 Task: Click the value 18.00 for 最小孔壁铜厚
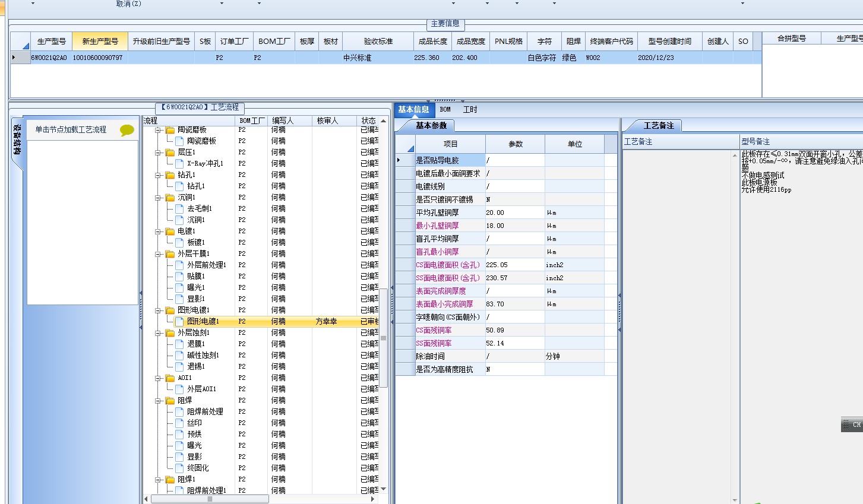click(x=515, y=226)
